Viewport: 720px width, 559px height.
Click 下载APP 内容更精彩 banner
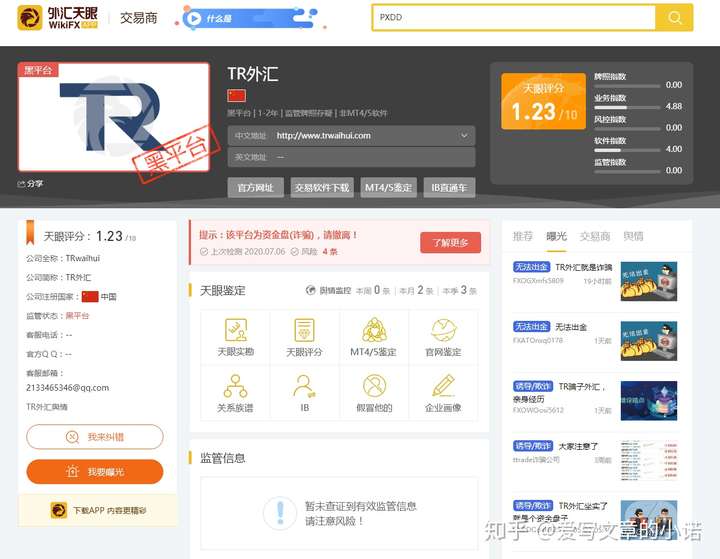coord(97,510)
